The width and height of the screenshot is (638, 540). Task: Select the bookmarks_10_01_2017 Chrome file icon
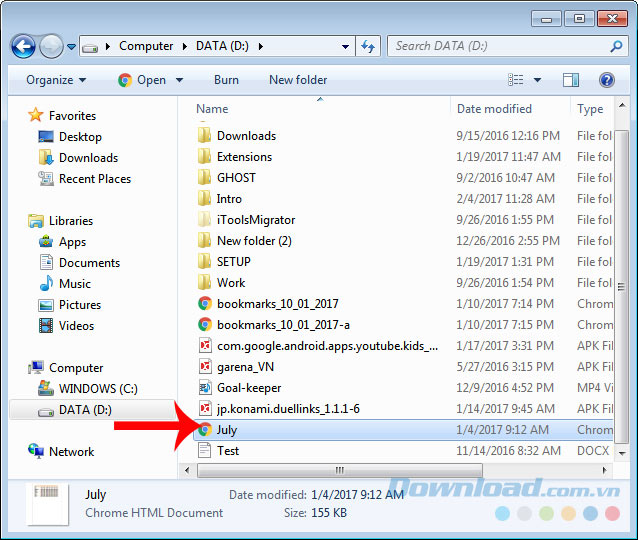pyautogui.click(x=205, y=304)
